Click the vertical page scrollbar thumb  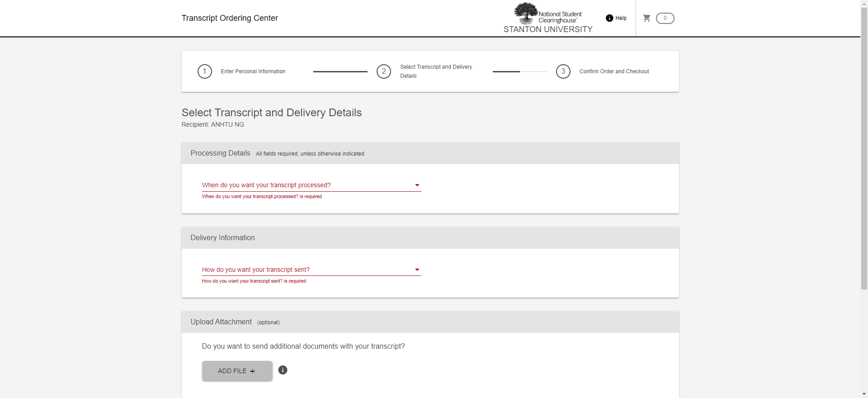(x=864, y=149)
